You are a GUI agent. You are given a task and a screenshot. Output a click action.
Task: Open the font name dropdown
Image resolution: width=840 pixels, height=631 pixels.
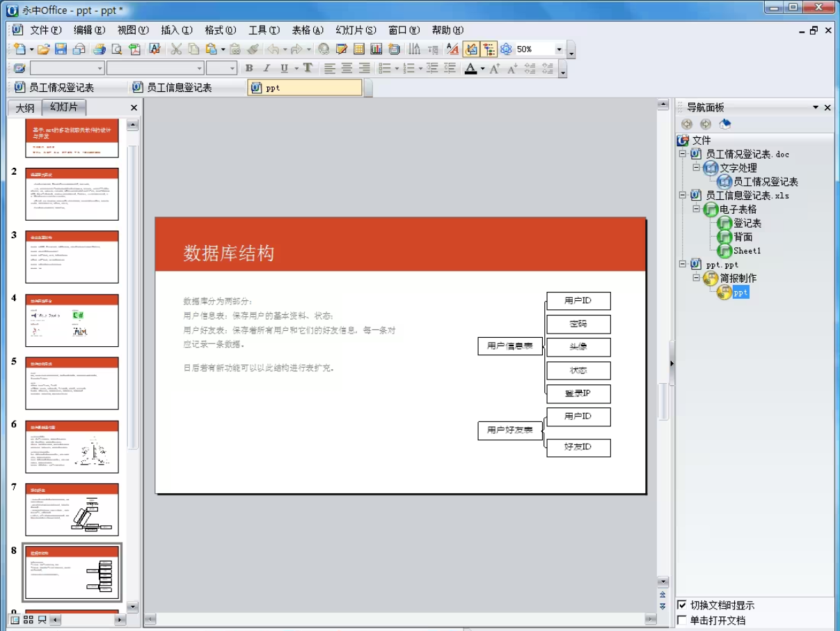coord(200,68)
